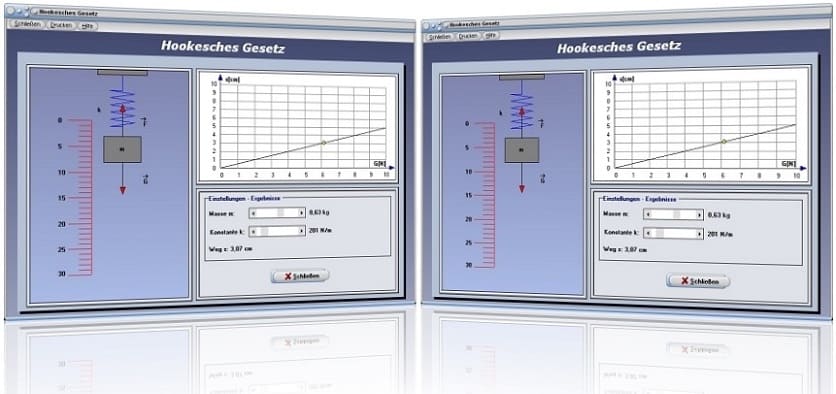
Task: Click the data point marker on the right graph
Action: [724, 141]
